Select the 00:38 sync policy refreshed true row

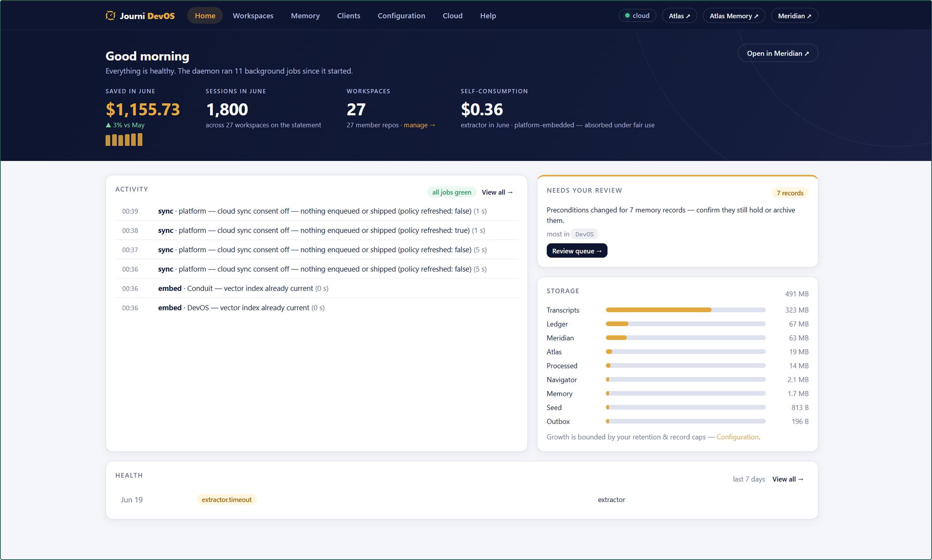(316, 230)
